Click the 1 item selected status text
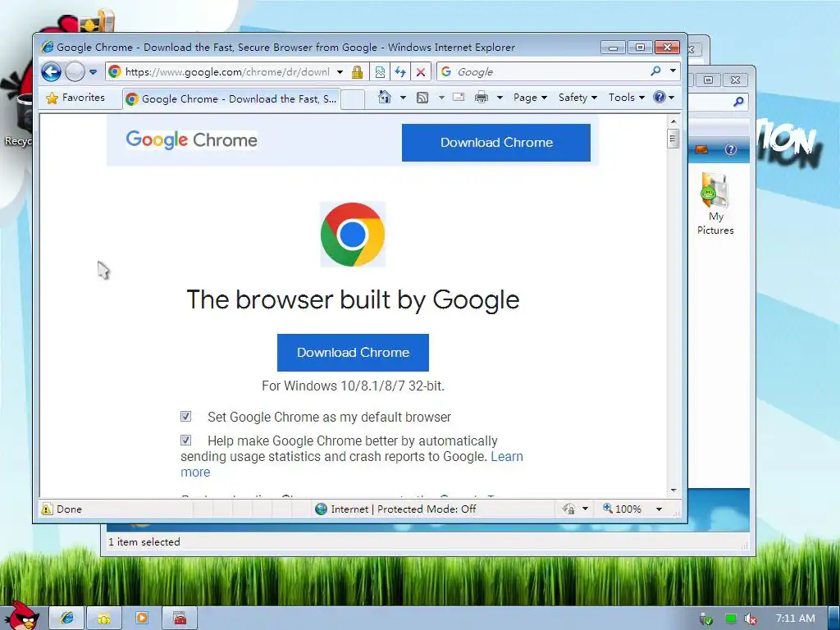This screenshot has height=630, width=840. [x=144, y=541]
